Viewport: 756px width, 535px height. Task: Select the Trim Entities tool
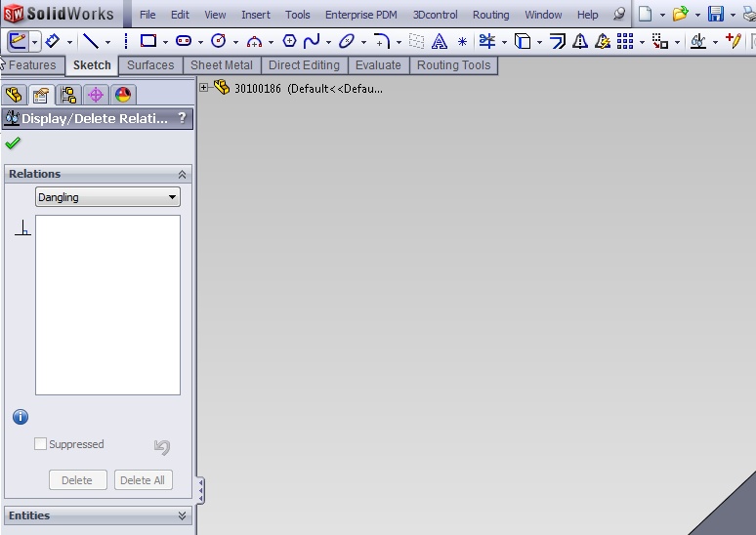pos(487,41)
